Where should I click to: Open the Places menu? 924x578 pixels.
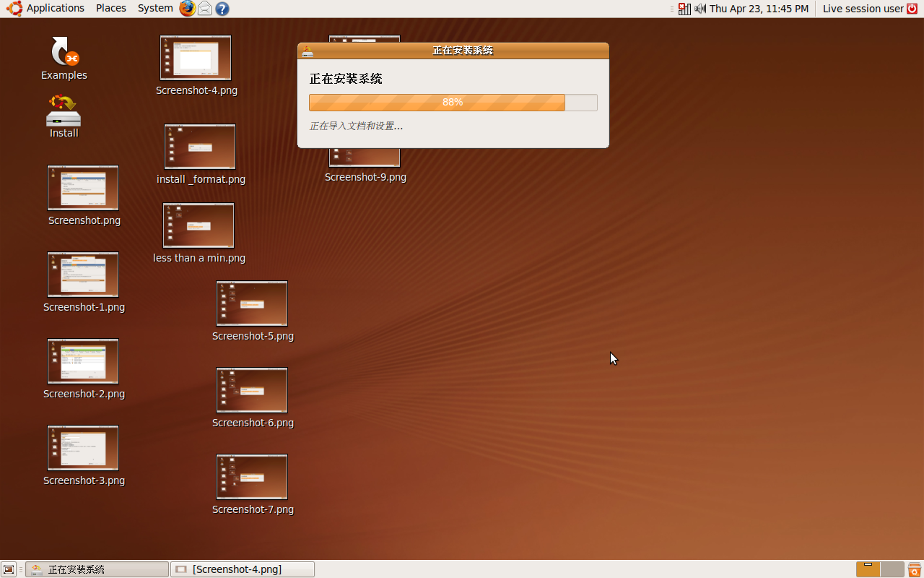point(111,9)
